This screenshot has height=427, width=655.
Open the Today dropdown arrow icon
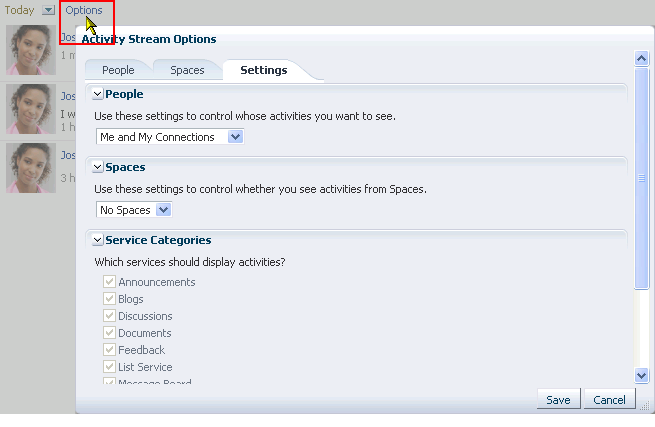tap(48, 10)
